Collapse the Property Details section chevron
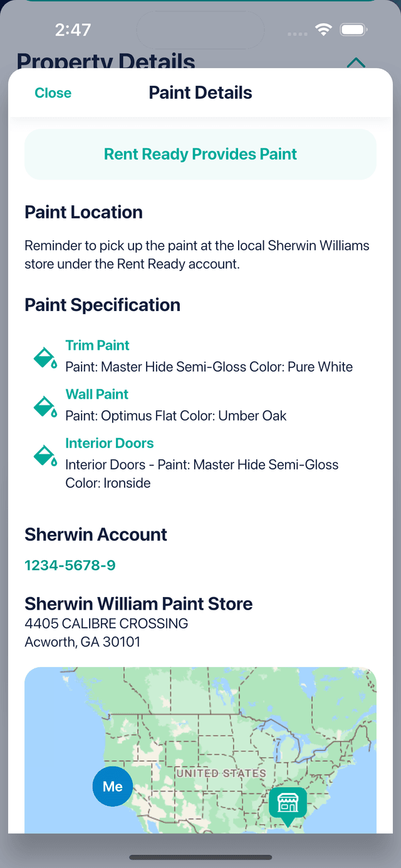Screen dimensions: 401x868 (x=356, y=63)
